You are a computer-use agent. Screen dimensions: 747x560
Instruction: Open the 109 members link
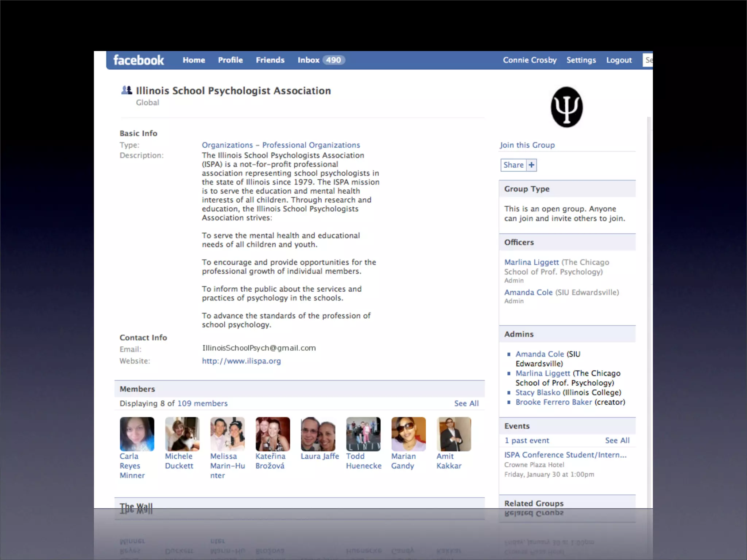coord(202,404)
